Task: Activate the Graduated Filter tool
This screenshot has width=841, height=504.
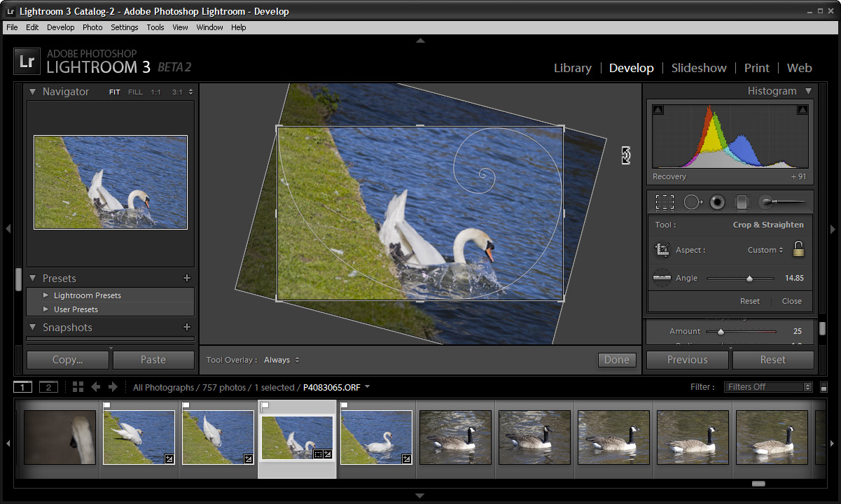Action: click(741, 202)
